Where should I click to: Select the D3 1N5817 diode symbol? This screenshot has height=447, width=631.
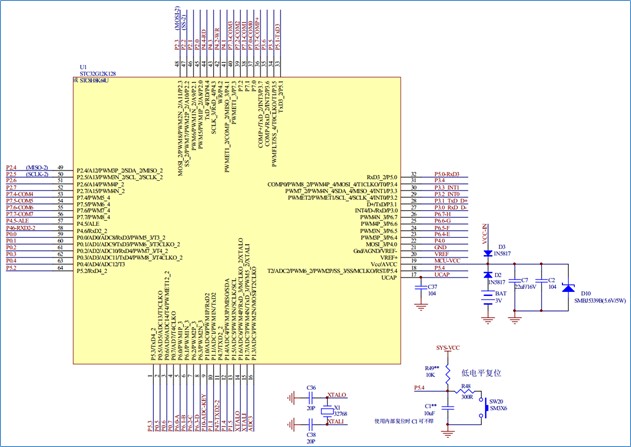[x=487, y=255]
